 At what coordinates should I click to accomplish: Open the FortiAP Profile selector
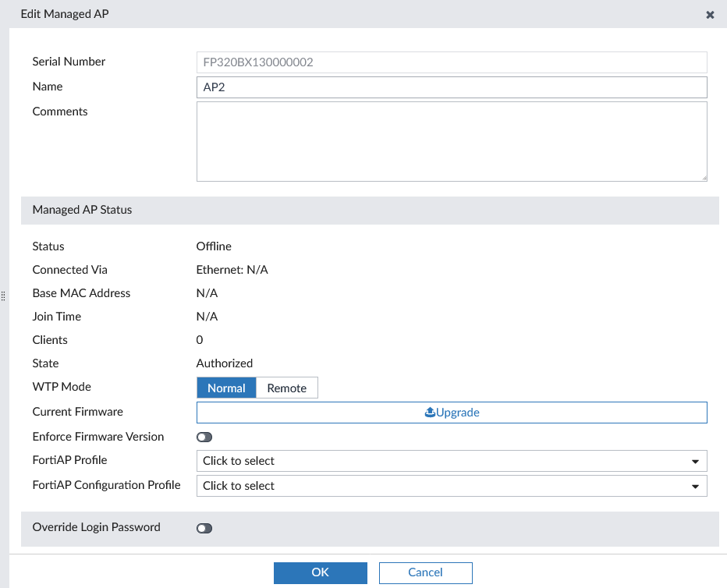(452, 461)
